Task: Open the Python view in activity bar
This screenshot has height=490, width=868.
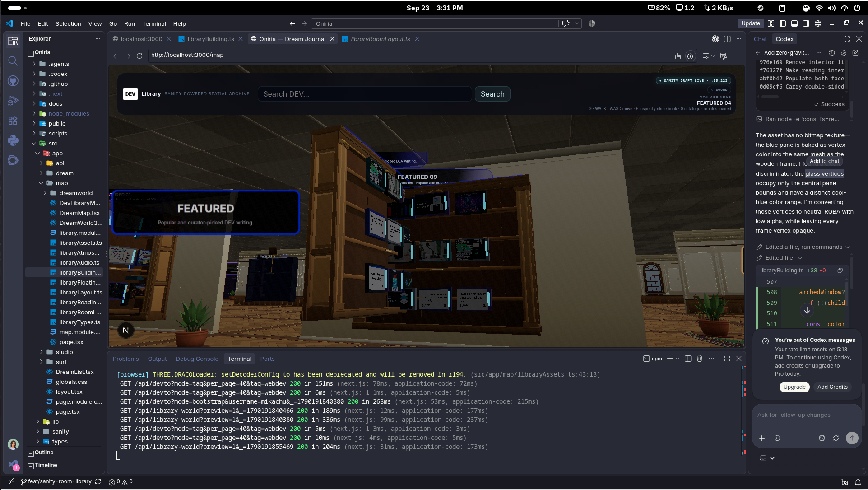Action: pyautogui.click(x=13, y=140)
